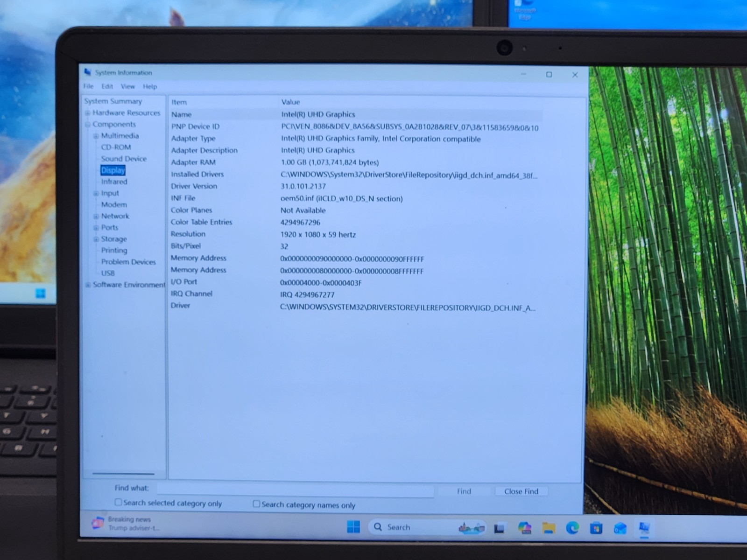Open Task View from the taskbar
This screenshot has width=747, height=560.
pos(499,528)
